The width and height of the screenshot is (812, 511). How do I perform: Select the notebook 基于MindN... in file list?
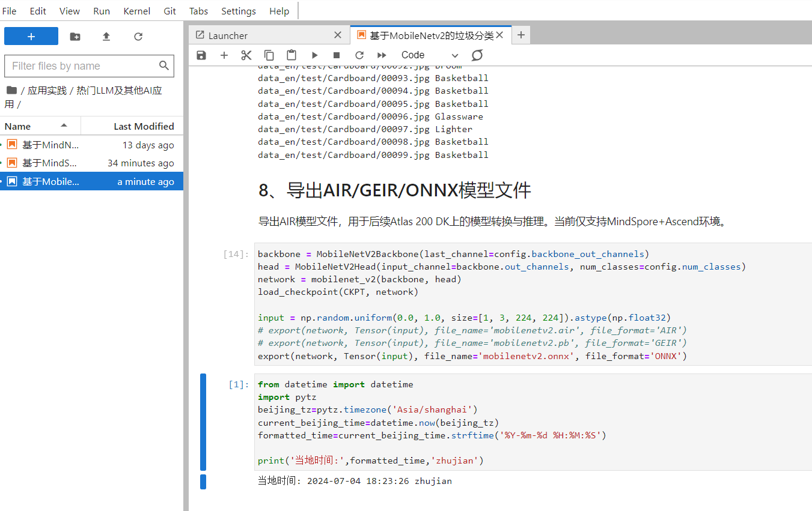click(91, 145)
